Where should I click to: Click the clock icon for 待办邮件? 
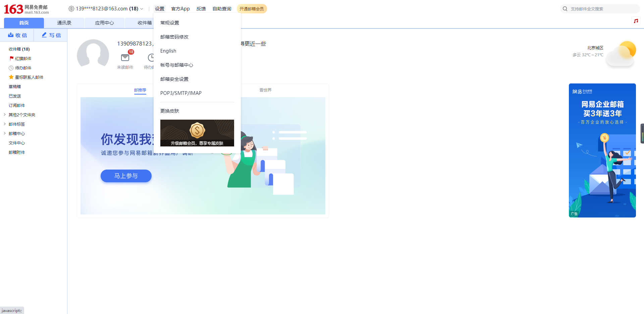coord(11,68)
